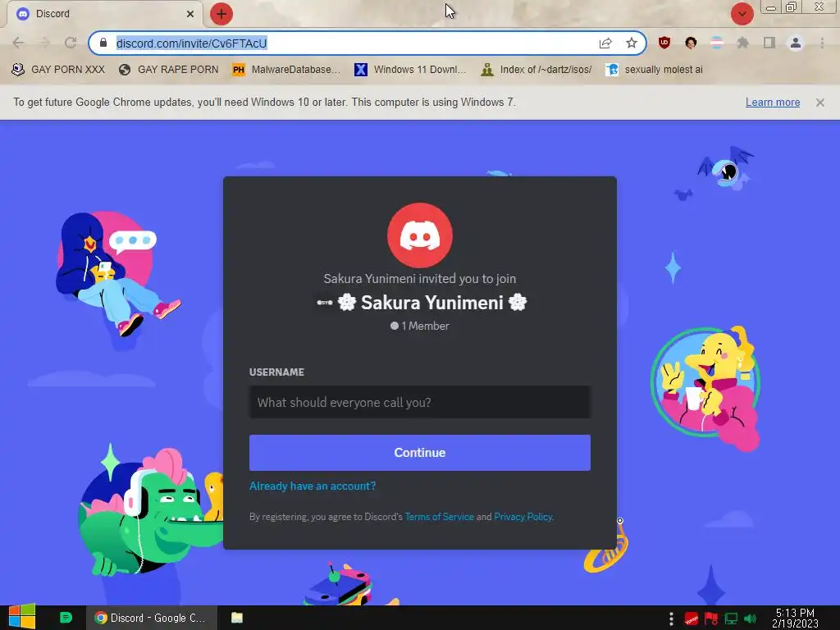
Task: Open the Extensions puzzle piece menu
Action: tap(742, 43)
